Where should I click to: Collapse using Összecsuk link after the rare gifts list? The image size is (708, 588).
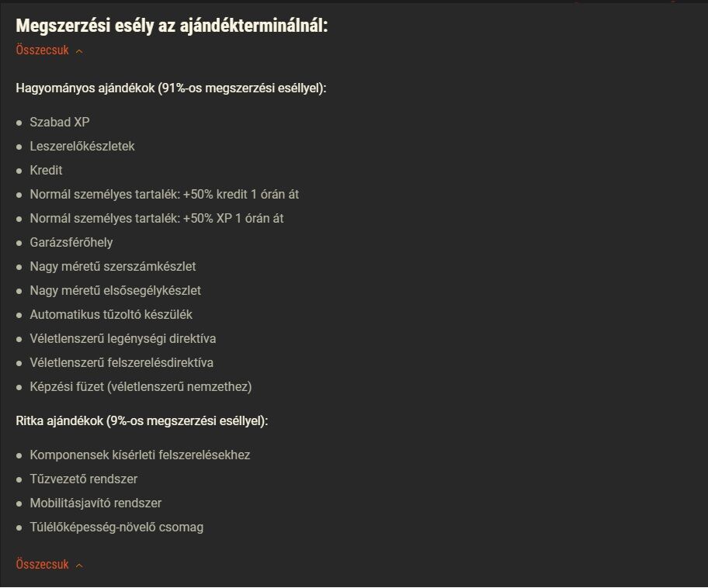click(42, 565)
